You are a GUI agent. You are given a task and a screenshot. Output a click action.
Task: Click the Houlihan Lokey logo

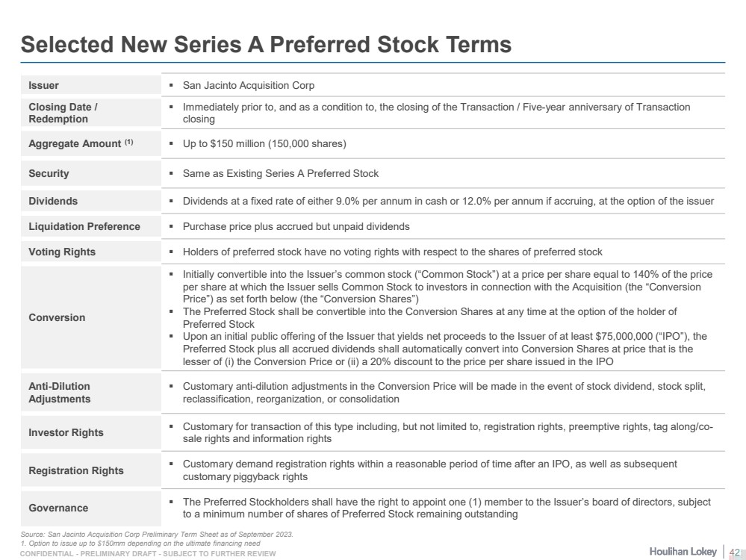pyautogui.click(x=683, y=551)
